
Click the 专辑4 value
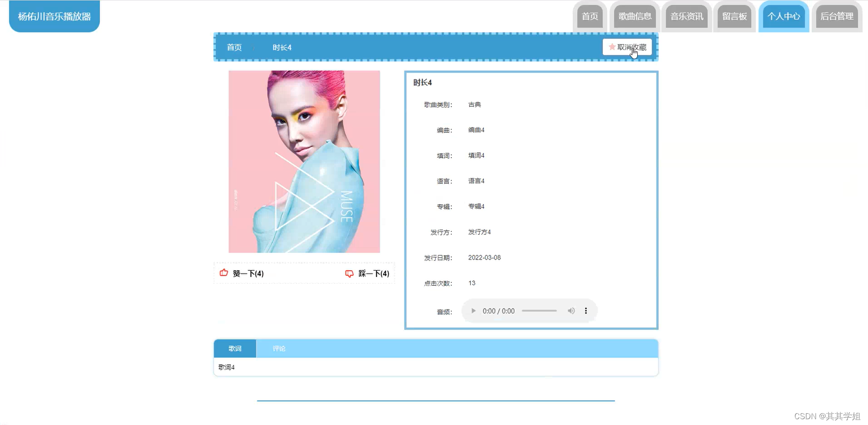[x=476, y=206]
